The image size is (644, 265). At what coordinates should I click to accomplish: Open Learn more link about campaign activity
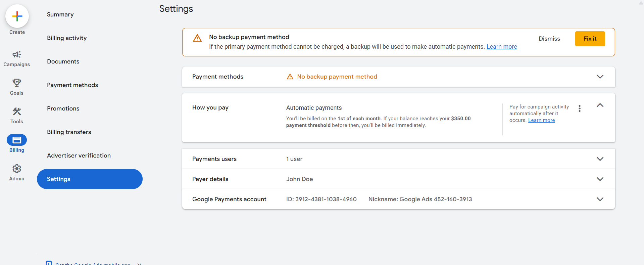[x=541, y=120]
